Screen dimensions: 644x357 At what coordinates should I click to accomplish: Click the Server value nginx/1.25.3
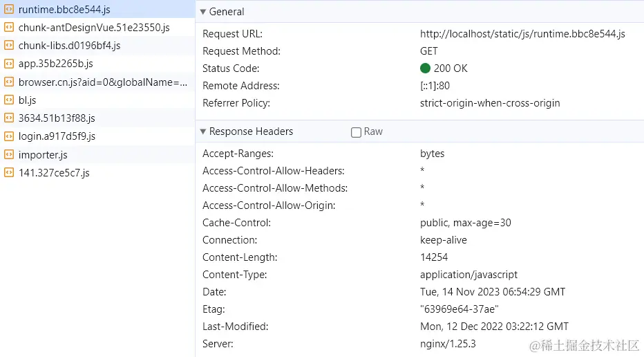tap(448, 343)
